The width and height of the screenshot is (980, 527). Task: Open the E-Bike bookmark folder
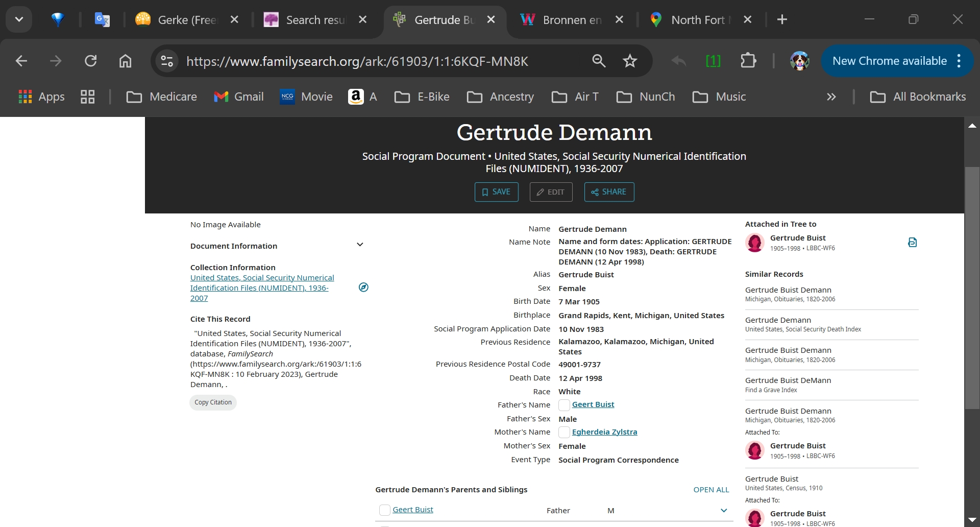422,97
